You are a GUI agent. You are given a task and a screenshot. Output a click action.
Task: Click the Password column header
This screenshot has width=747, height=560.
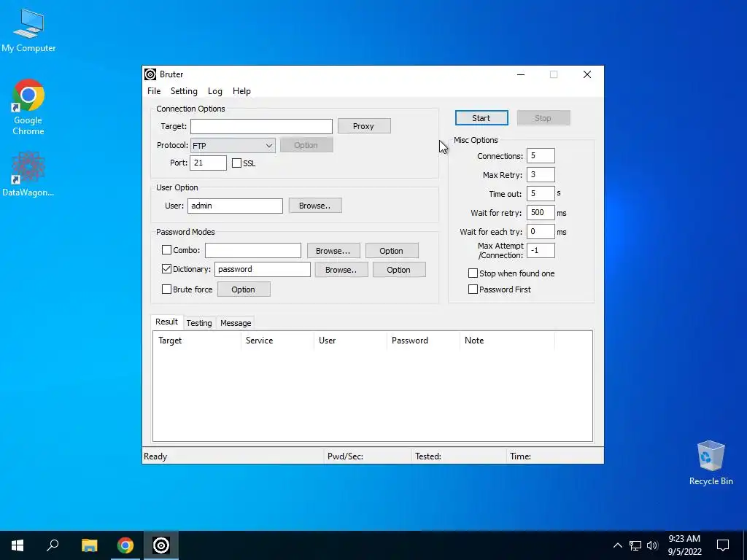click(424, 341)
